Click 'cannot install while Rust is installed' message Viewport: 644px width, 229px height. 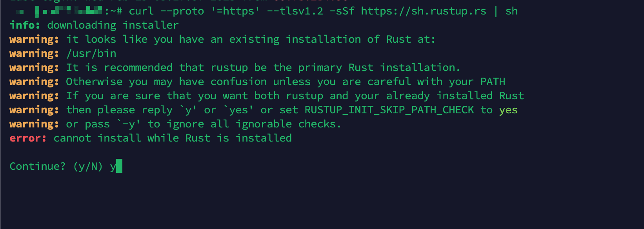pyautogui.click(x=173, y=138)
